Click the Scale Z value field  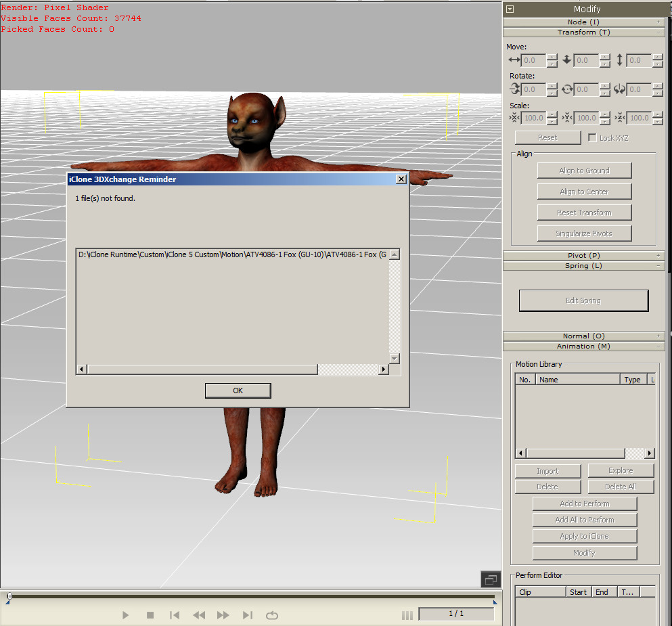(639, 118)
